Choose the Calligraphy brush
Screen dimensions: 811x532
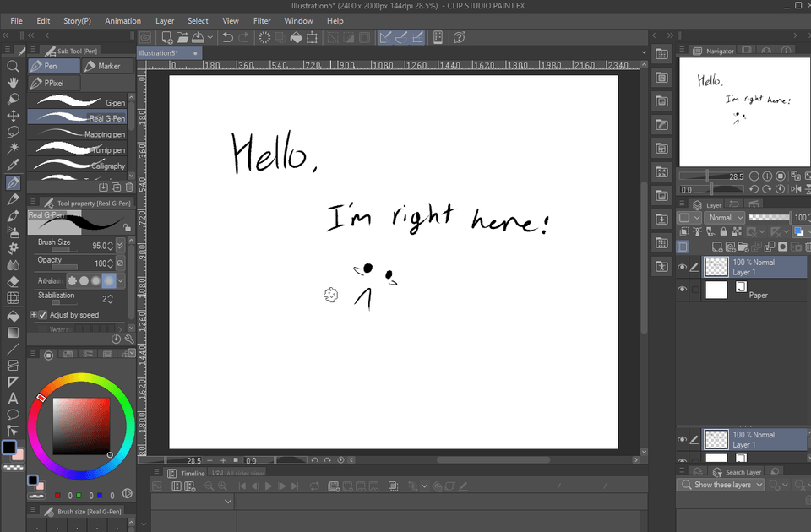pyautogui.click(x=78, y=165)
